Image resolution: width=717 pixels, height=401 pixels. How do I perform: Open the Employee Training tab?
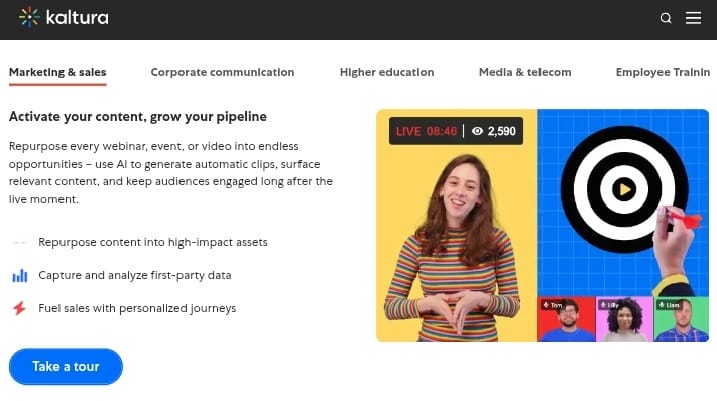pos(663,72)
